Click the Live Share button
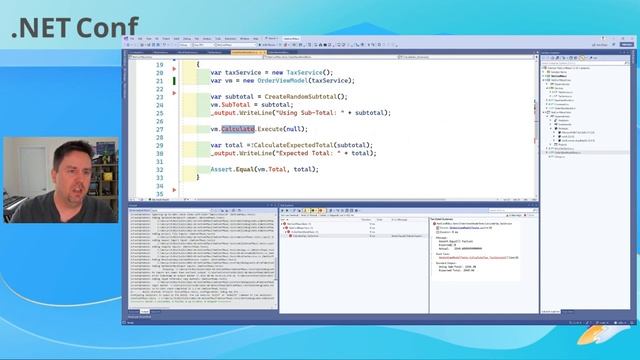Viewport: 640px width, 360px height. coord(600,44)
